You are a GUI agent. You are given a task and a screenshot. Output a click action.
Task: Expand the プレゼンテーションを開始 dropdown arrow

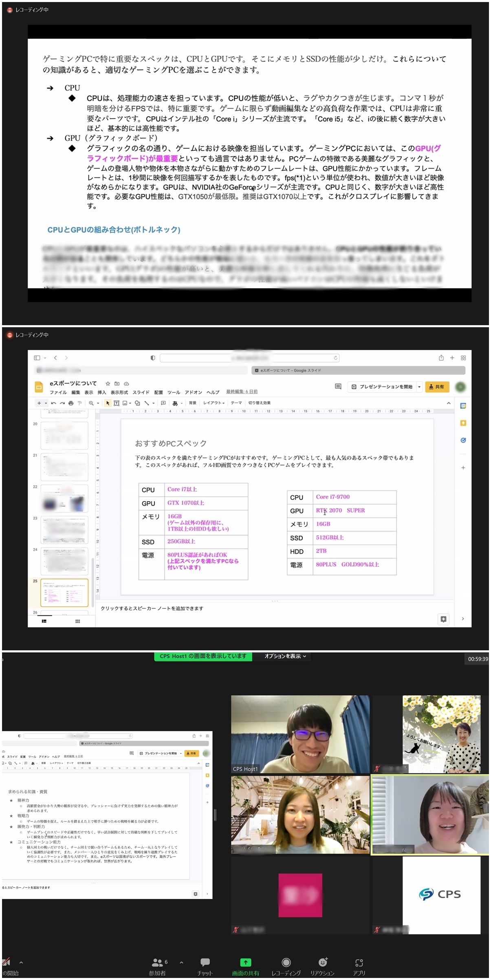419,387
